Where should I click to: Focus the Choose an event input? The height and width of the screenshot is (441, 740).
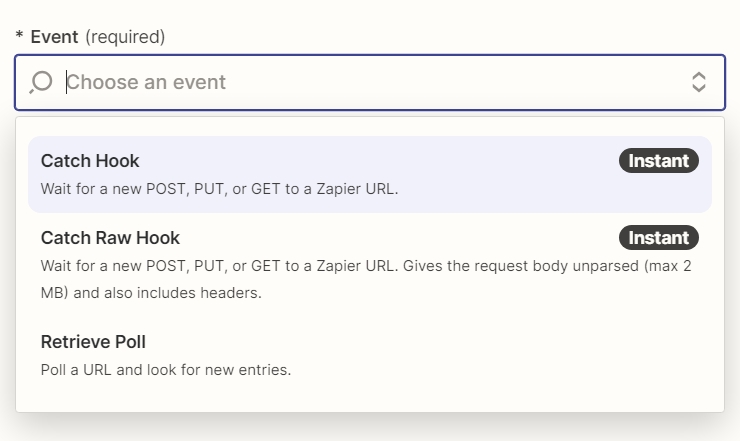coord(370,82)
